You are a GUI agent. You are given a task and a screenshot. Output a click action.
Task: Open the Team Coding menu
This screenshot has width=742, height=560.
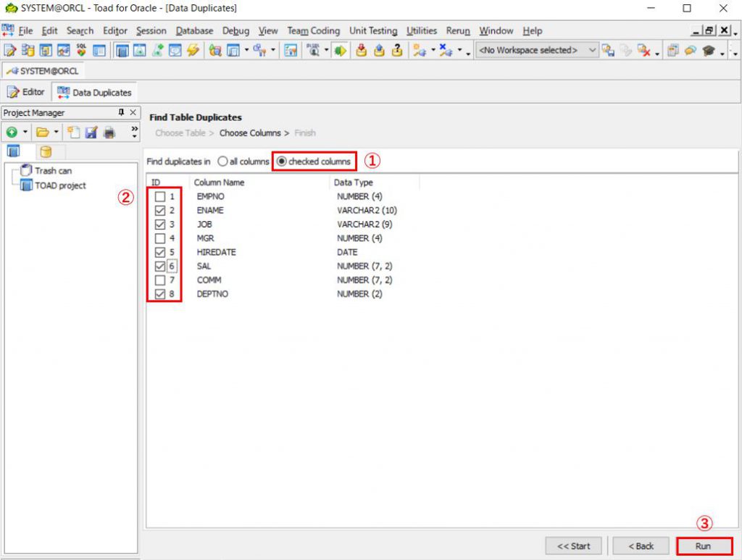click(x=313, y=30)
